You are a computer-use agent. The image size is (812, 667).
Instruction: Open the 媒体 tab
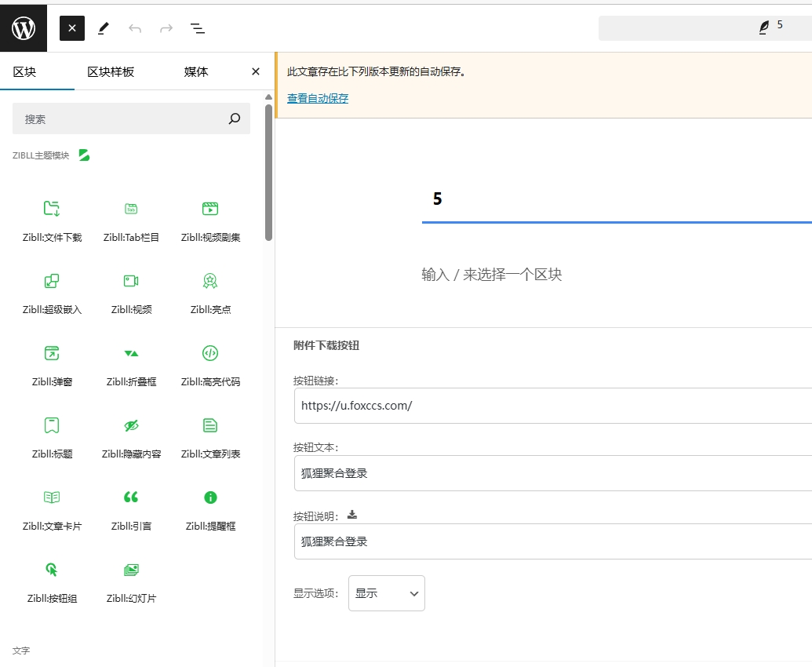195,71
